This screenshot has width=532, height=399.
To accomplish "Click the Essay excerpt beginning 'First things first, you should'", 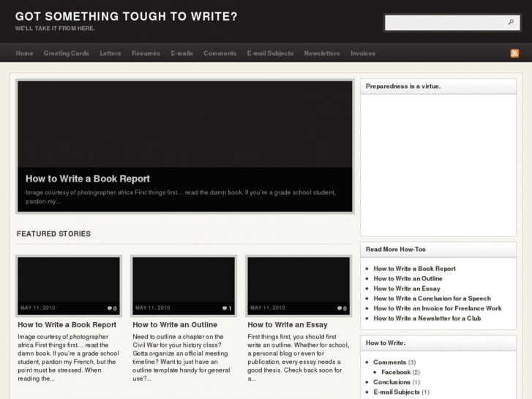I will coord(299,357).
